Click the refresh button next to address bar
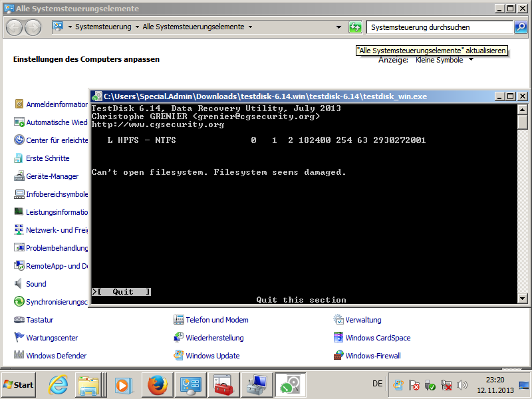 [x=355, y=27]
